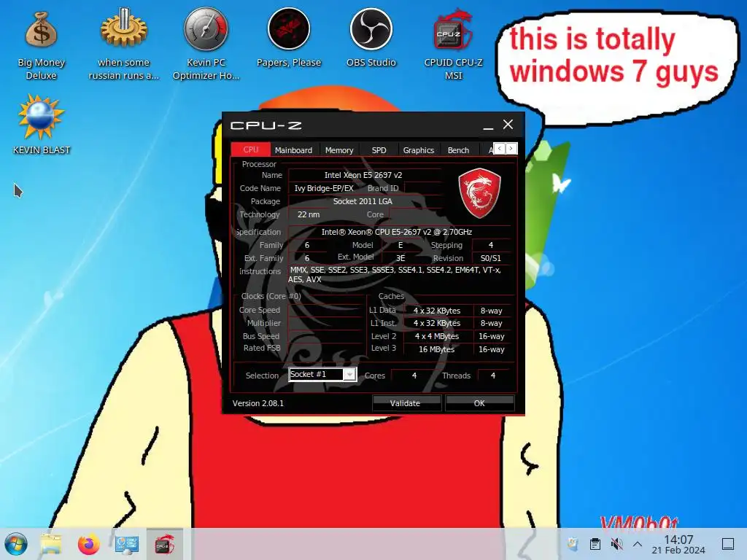This screenshot has width=747, height=560.
Task: Open the system settings taskbar icon
Action: pyautogui.click(x=127, y=544)
